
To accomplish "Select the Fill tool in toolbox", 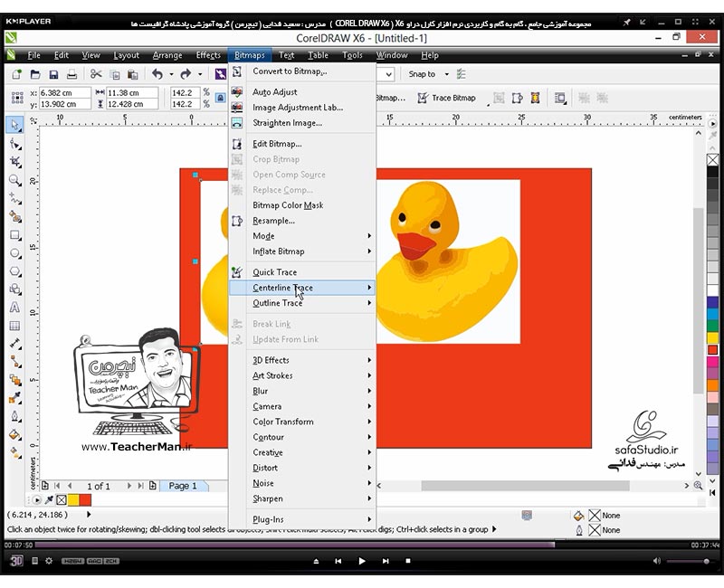I will click(14, 434).
